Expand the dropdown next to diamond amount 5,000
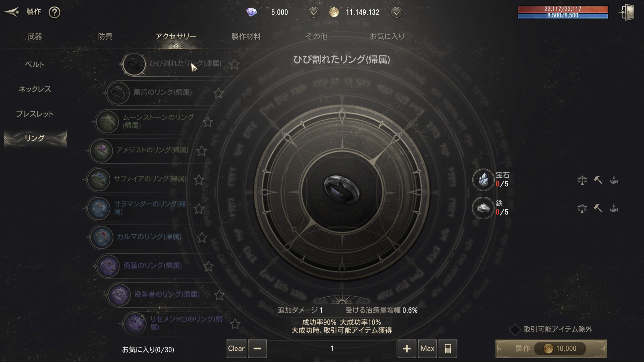Screen dimensions: 644x362 314,12
